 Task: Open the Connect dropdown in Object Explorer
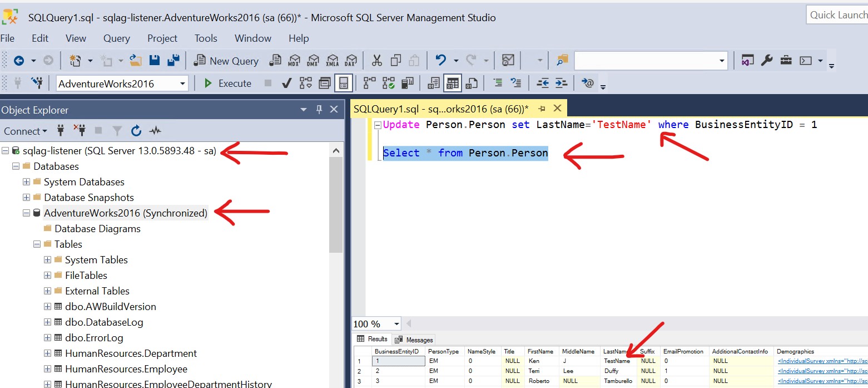[x=26, y=131]
